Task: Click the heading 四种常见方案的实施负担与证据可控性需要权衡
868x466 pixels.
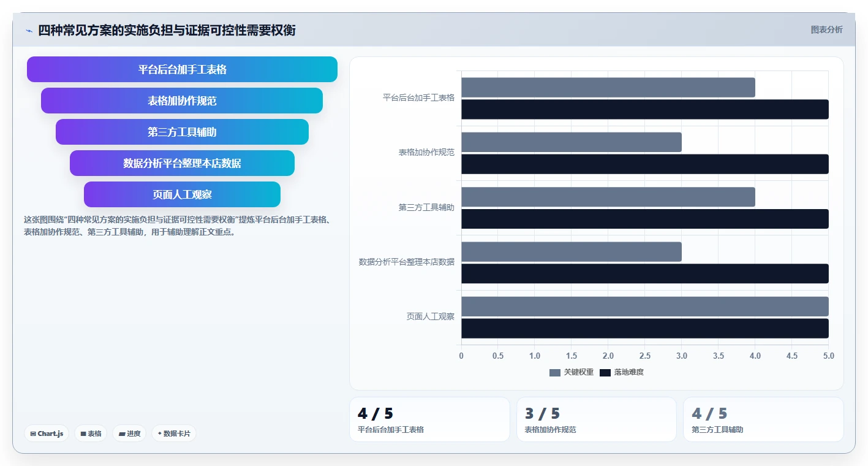Action: tap(167, 30)
